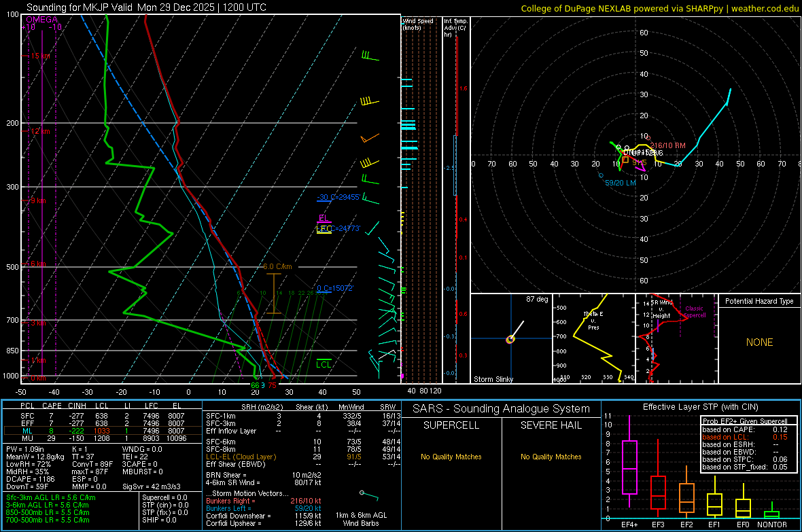The width and height of the screenshot is (802, 532).
Task: Select the 0 C=15072' freezing level label
Action: (335, 288)
